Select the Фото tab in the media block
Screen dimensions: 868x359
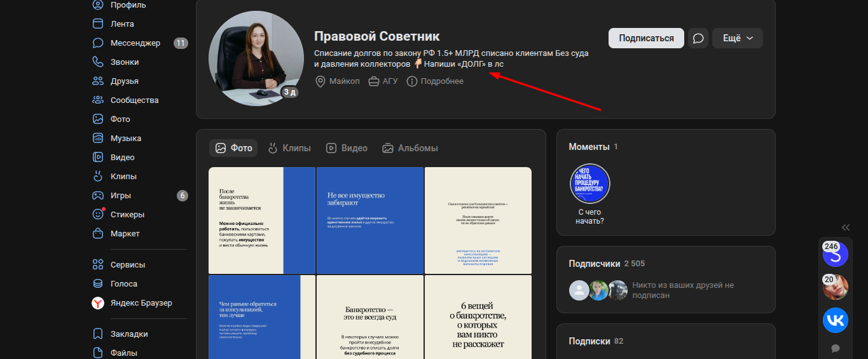tap(233, 148)
